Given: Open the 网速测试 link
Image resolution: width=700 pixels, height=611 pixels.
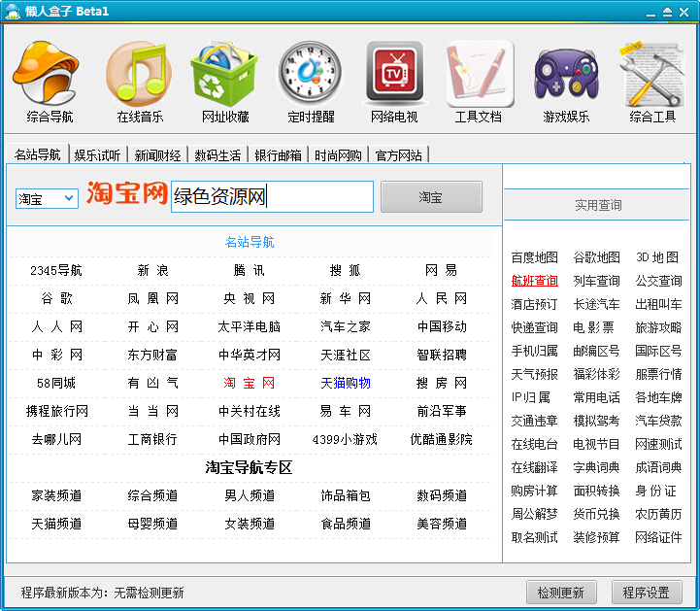Looking at the screenshot, I should tap(658, 444).
